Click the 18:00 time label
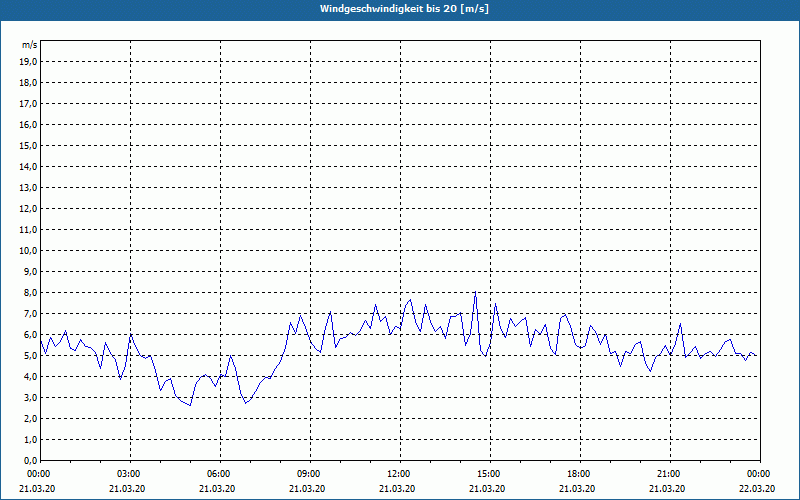 point(579,474)
